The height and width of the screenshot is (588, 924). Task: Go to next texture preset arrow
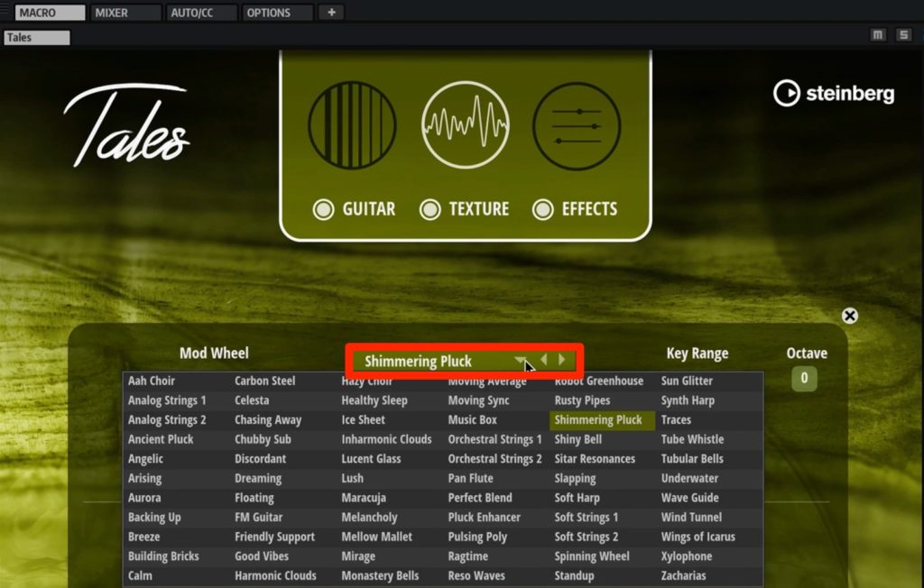pos(562,361)
